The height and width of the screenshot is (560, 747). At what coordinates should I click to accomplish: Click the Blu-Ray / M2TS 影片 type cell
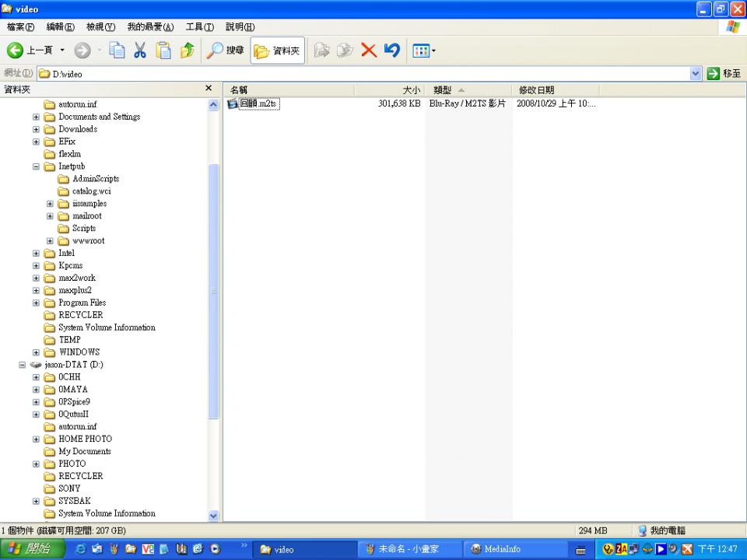467,103
